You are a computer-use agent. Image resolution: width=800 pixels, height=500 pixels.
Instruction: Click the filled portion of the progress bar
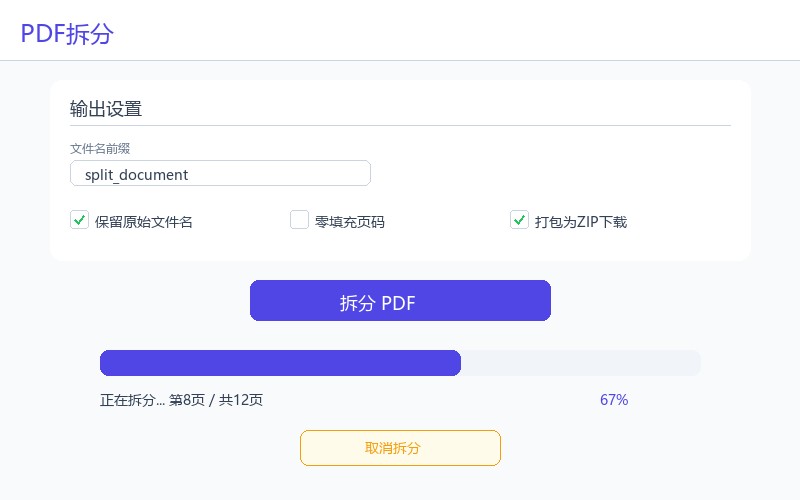[x=281, y=363]
